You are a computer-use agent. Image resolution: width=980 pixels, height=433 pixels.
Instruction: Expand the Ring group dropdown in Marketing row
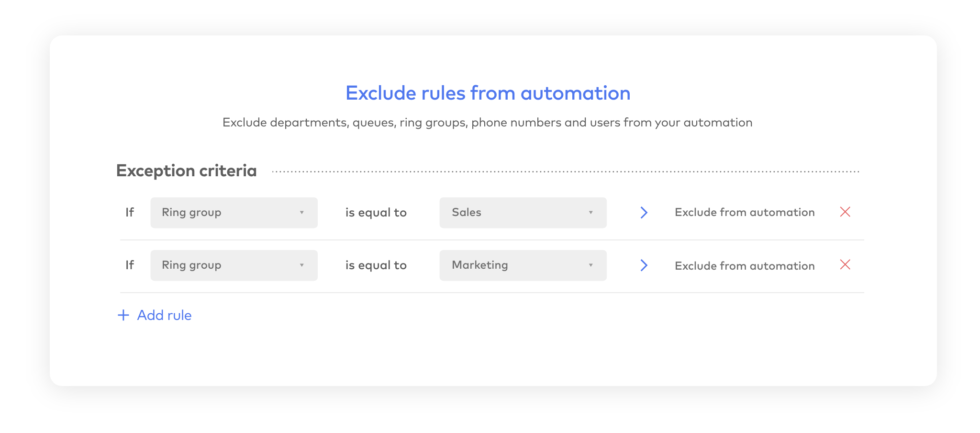[x=234, y=265]
